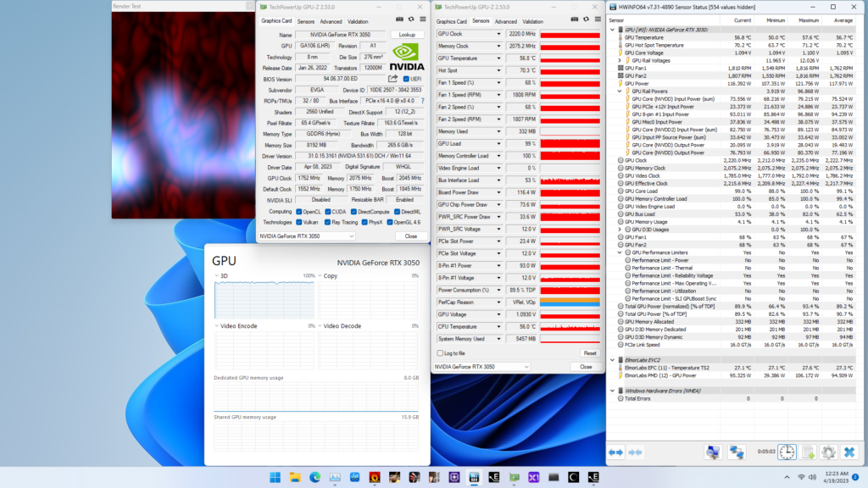This screenshot has height=488, width=868.
Task: Click the 3D utilization graph in Task Manager
Action: tap(264, 299)
